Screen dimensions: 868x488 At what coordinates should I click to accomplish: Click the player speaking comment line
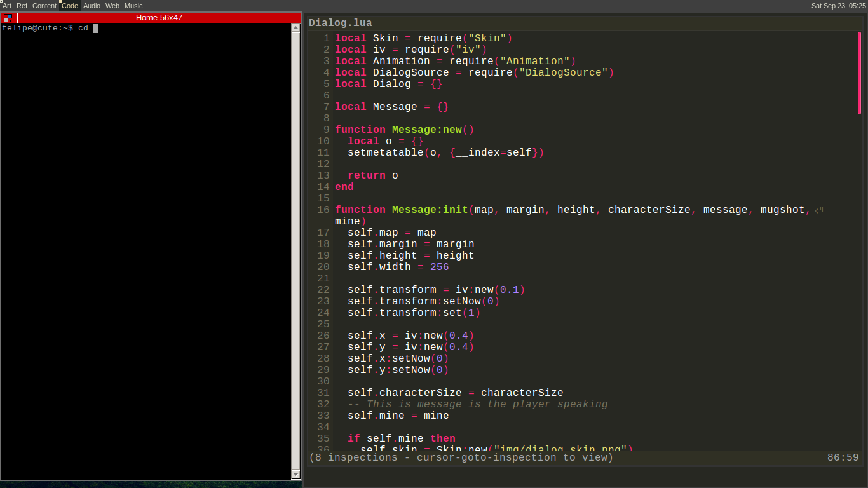[x=478, y=404]
